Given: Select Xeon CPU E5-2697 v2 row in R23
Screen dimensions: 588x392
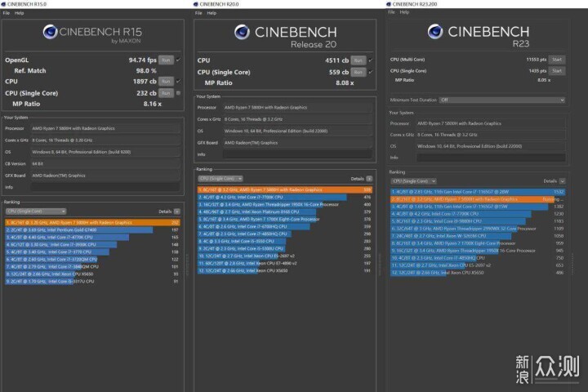Looking at the screenshot, I should pos(478,265).
